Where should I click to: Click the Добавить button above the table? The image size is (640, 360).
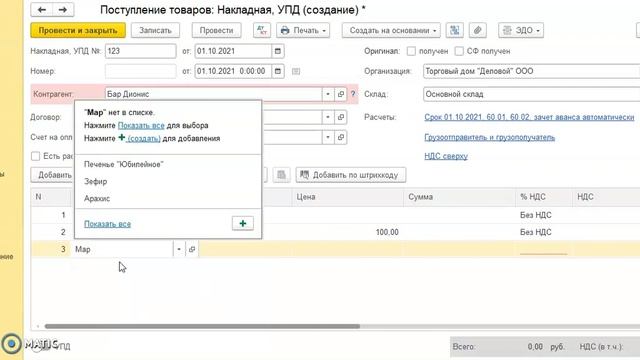pos(53,175)
